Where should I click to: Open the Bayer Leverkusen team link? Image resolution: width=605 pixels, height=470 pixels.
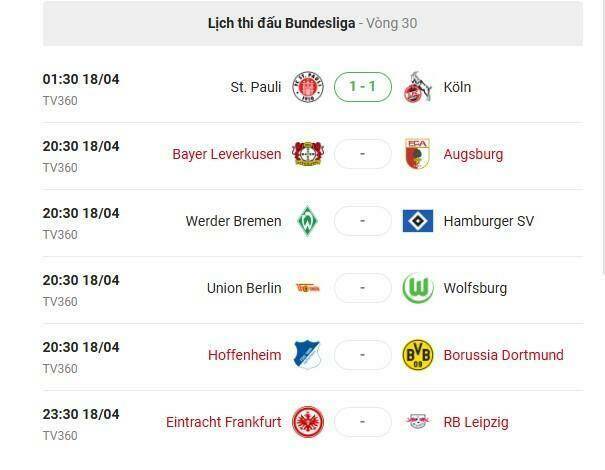click(227, 154)
